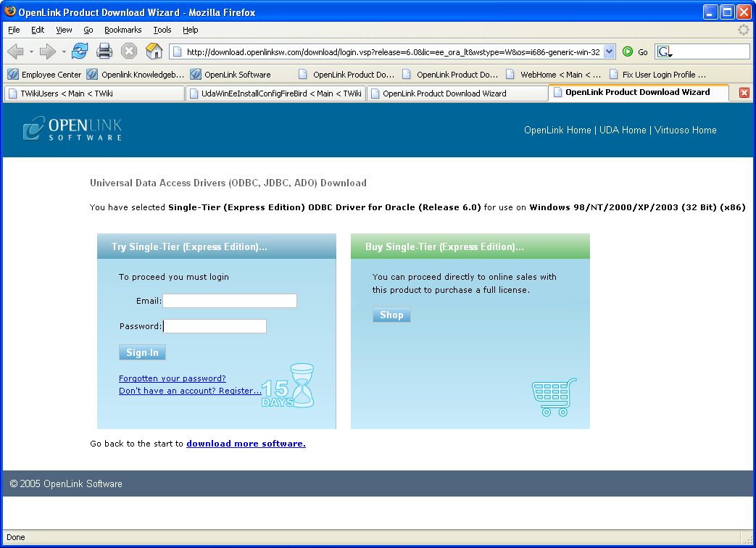Click the OpenLink Software logo

[72, 129]
